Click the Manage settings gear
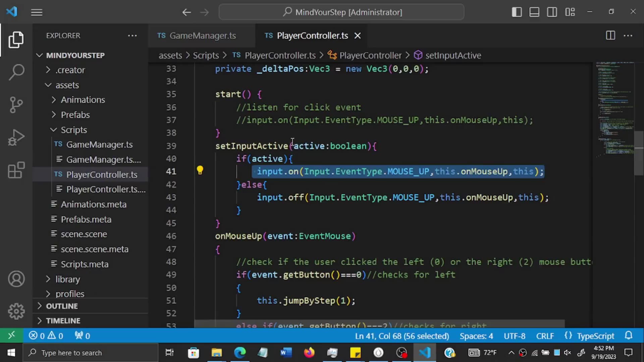The width and height of the screenshot is (644, 362). click(x=16, y=311)
